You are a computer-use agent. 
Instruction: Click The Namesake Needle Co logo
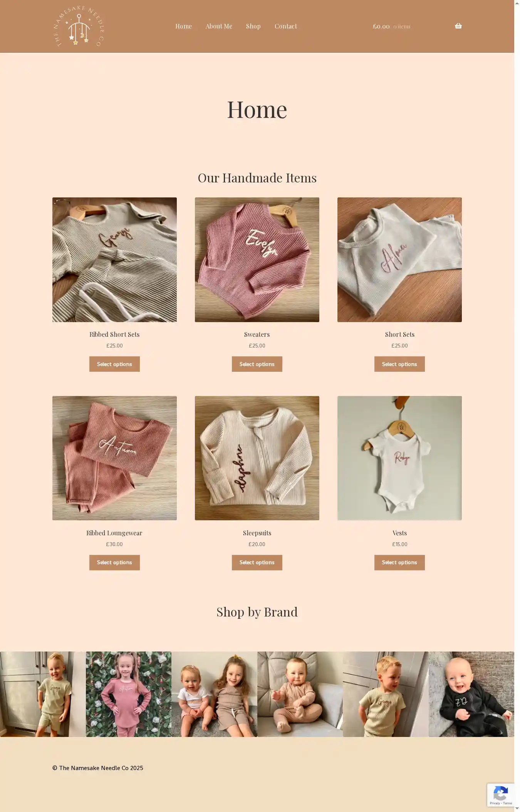tap(79, 26)
